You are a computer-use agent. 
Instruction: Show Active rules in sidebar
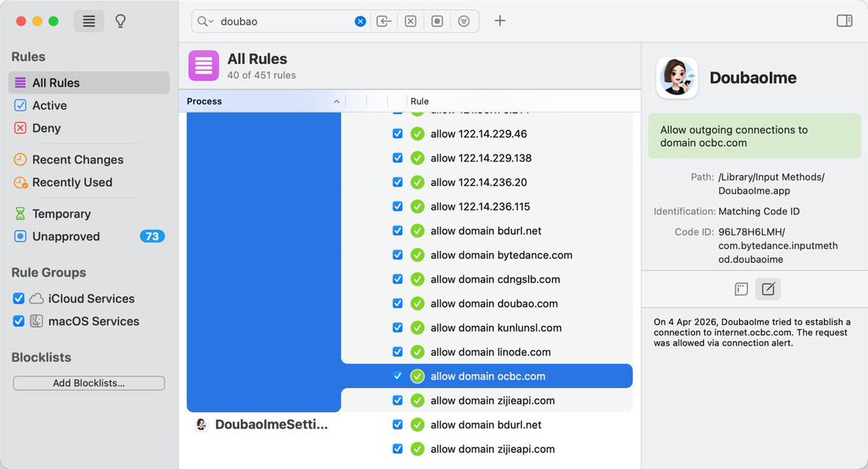(89, 106)
